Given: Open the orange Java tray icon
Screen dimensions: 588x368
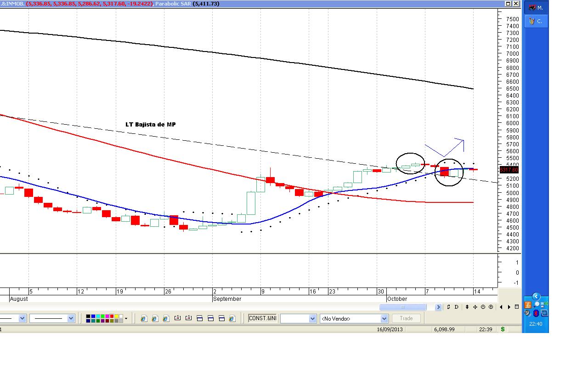Looking at the screenshot, I should [529, 305].
